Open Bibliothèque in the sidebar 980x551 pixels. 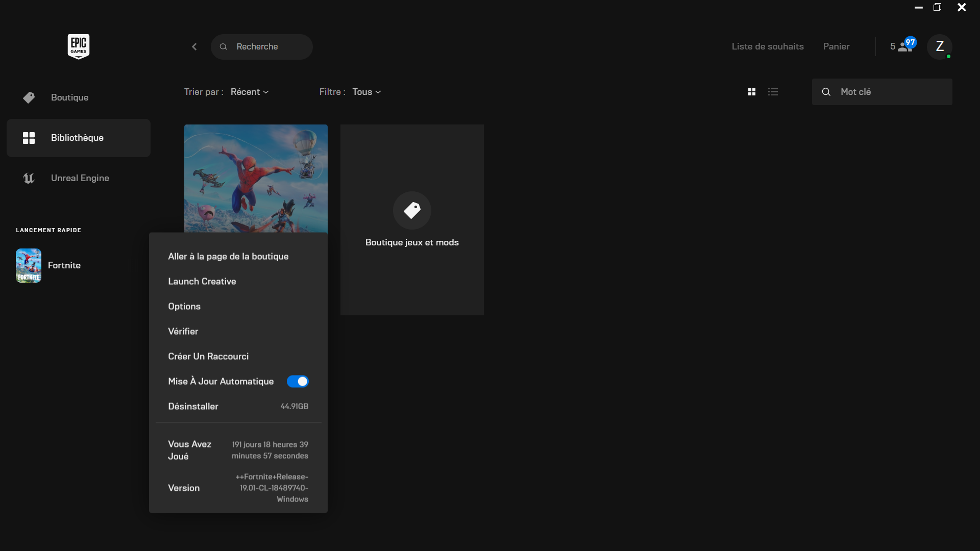(x=79, y=138)
